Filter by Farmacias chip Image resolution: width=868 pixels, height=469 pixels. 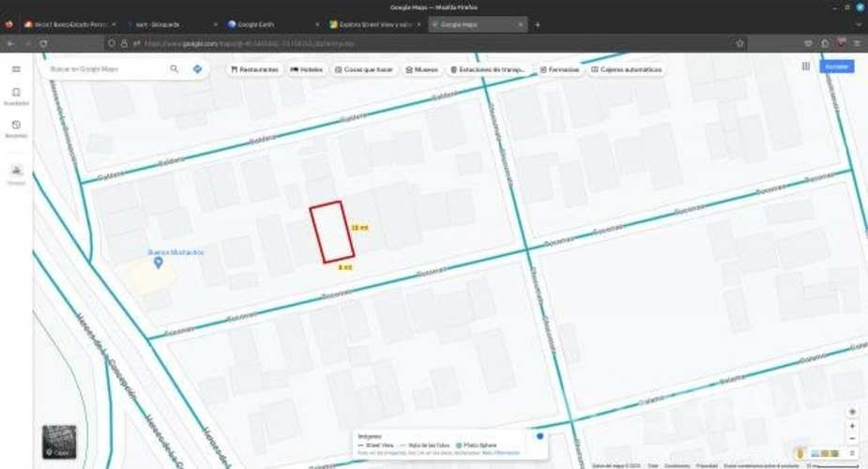coord(557,69)
